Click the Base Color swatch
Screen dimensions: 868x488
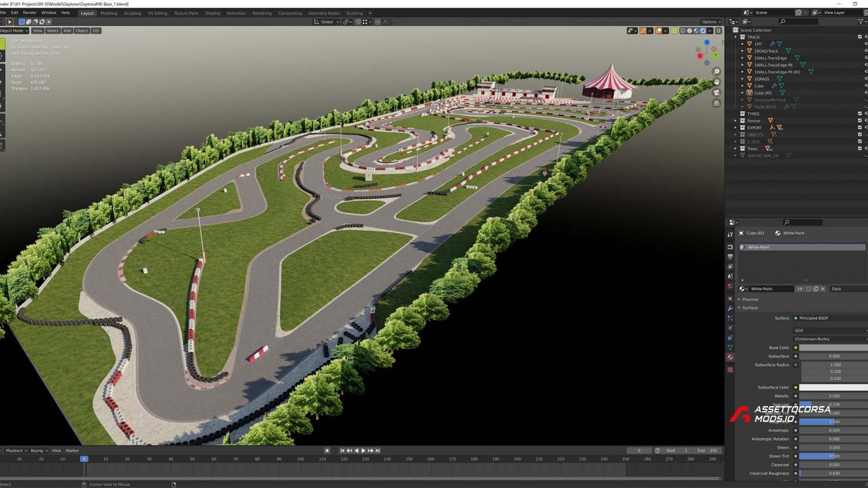click(x=833, y=348)
